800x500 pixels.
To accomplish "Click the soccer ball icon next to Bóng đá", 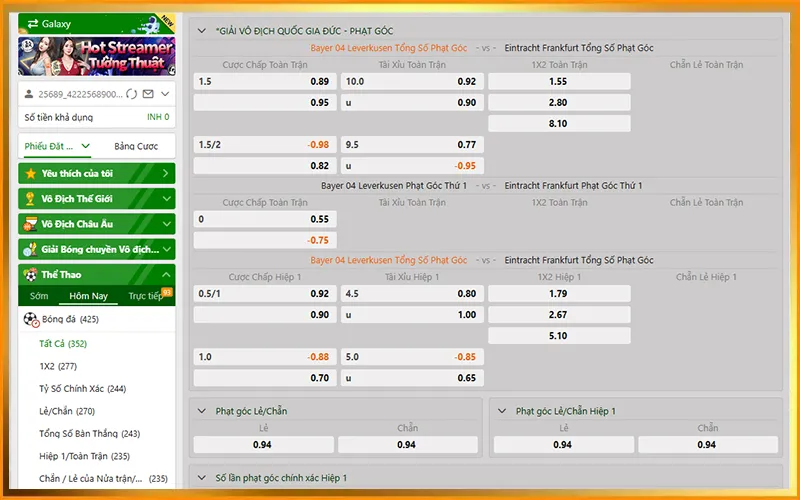I will (x=32, y=320).
